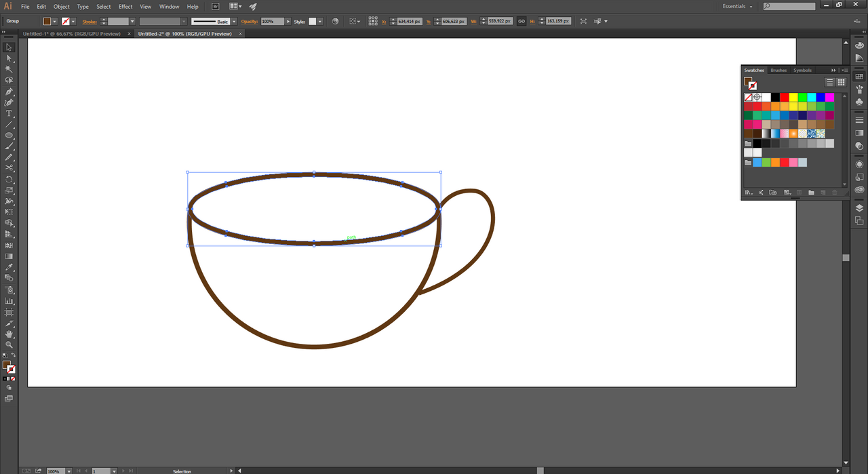Close the Untitled-2 document tab

241,34
